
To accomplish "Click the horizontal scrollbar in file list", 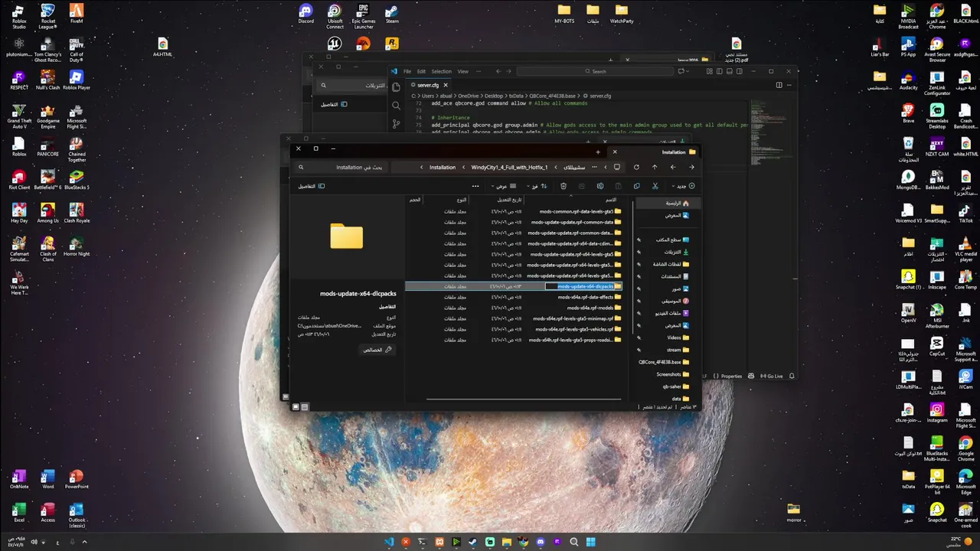I will pyautogui.click(x=524, y=399).
